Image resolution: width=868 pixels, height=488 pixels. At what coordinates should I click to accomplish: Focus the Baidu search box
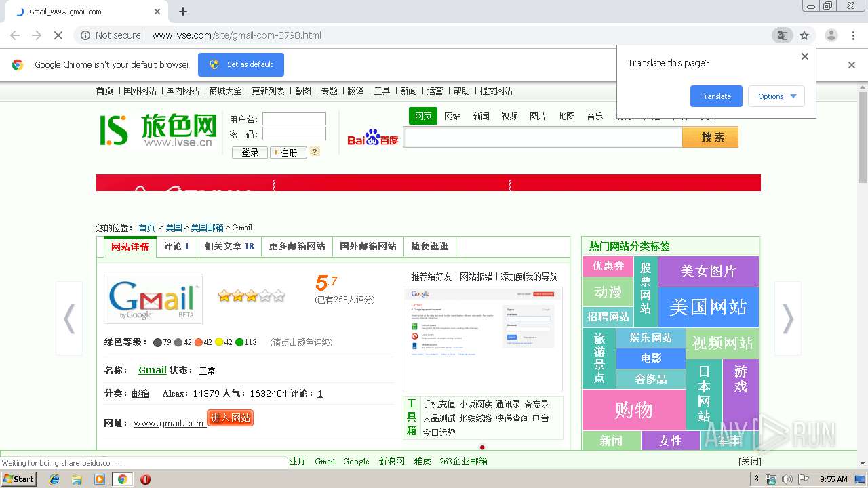(542, 138)
